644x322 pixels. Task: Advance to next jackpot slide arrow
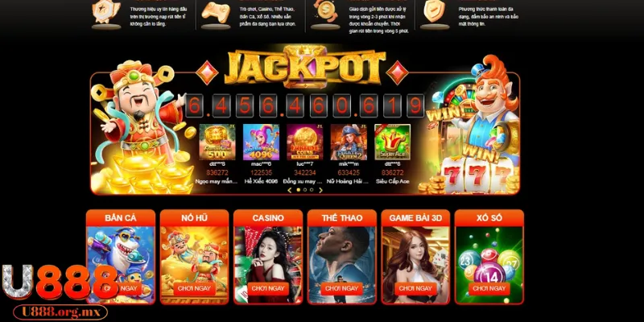[x=320, y=190]
